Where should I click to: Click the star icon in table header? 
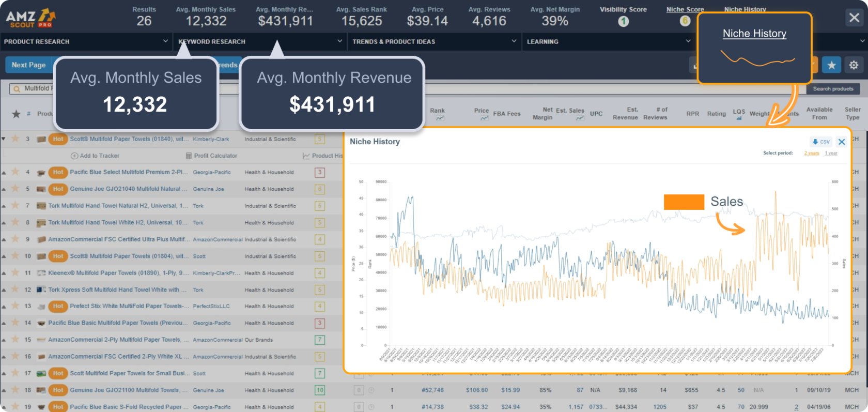[x=16, y=114]
